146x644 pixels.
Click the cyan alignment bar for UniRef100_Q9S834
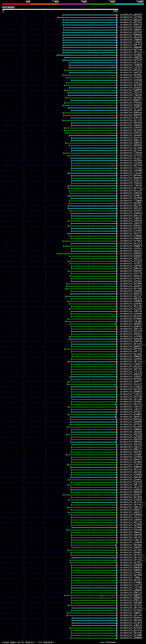pos(90,15)
